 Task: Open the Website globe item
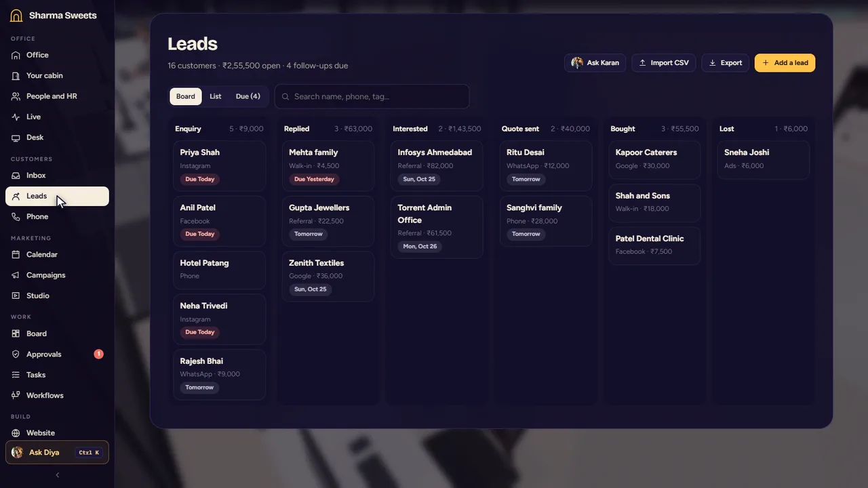pyautogui.click(x=57, y=433)
